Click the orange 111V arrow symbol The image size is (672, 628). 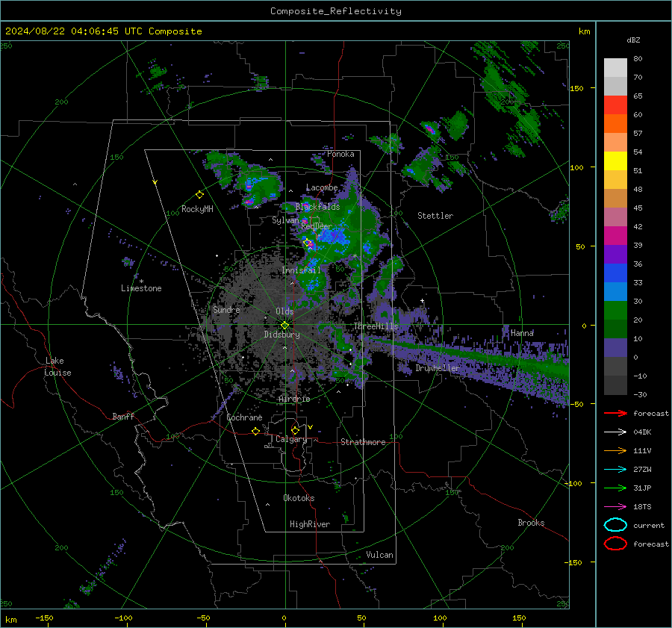click(x=615, y=450)
